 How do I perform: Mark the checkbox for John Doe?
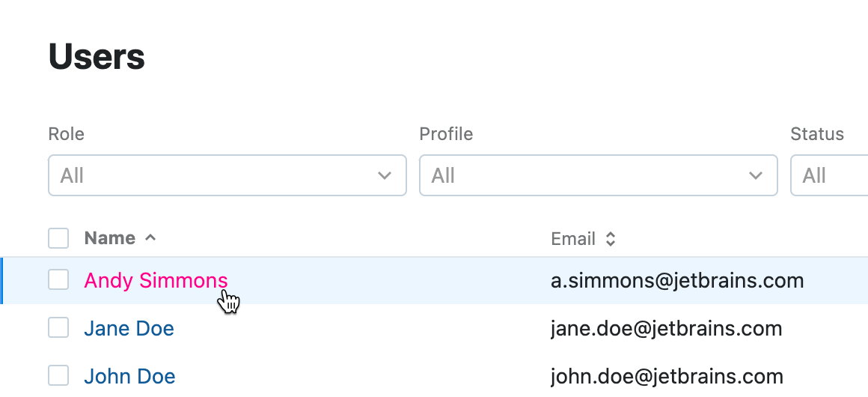58,376
